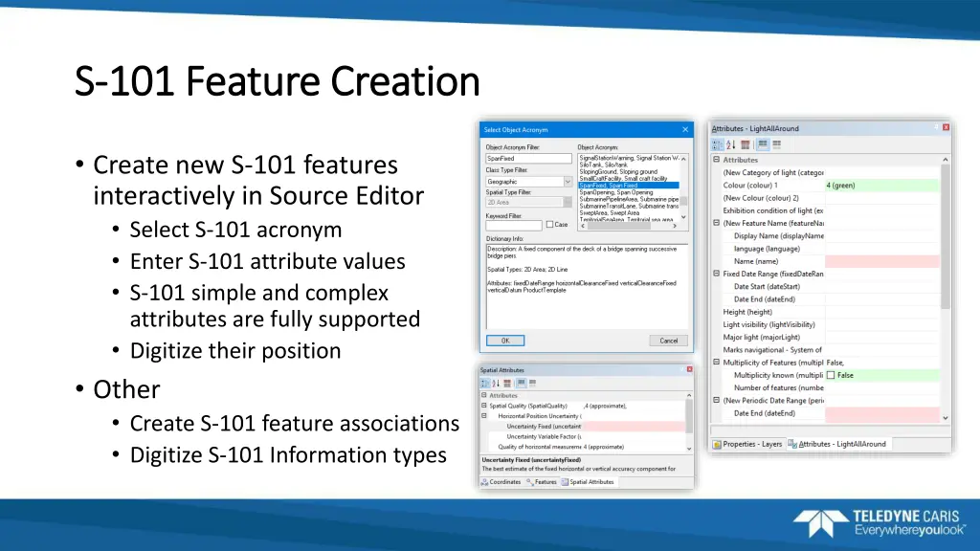Close the Spatial Attributes panel
Image resolution: width=980 pixels, height=551 pixels.
tap(689, 369)
